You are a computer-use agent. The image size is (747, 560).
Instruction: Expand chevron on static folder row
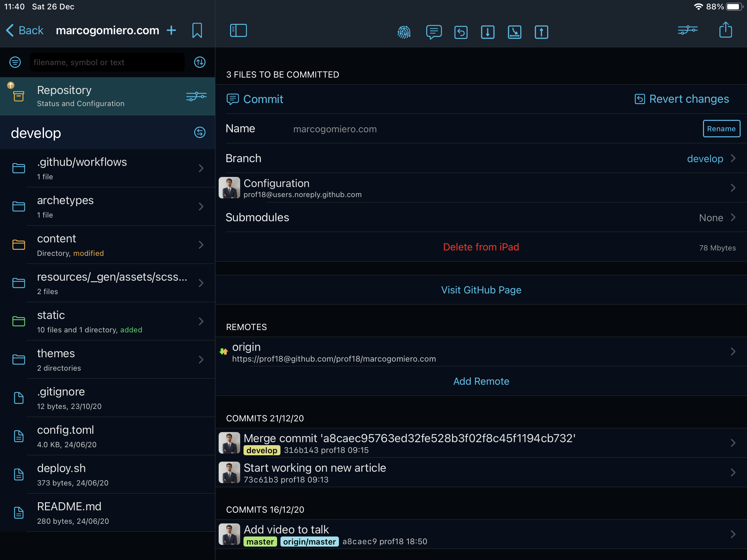[x=201, y=321]
